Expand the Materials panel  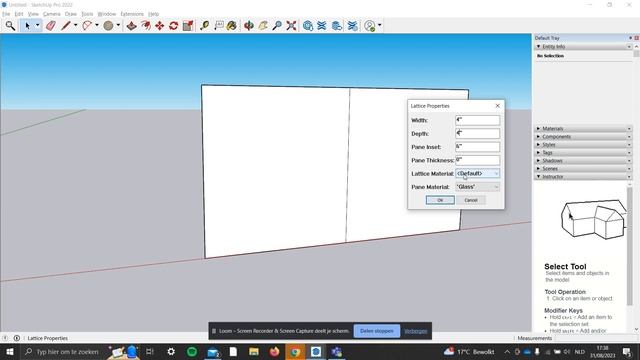pos(583,129)
